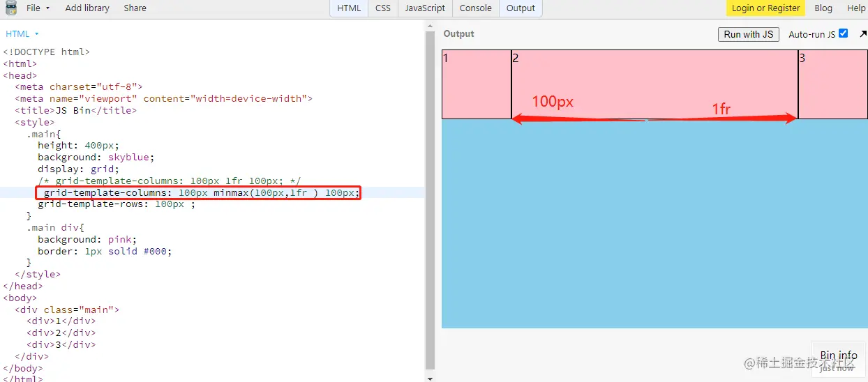Viewport: 868px width, 382px height.
Task: Click the commented grid-template-columns line
Action: click(169, 181)
